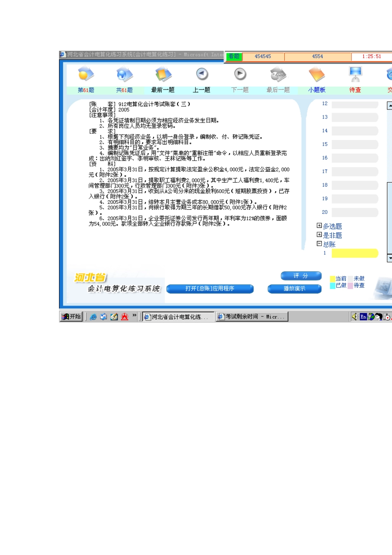
Task: Click the question list scroll down arrow
Action: pos(390,258)
